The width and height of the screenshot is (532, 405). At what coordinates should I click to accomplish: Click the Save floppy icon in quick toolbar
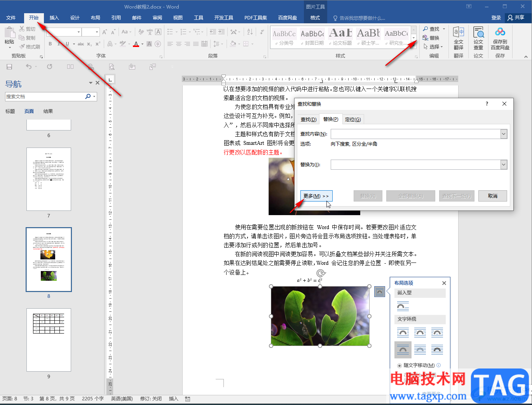tap(9, 67)
